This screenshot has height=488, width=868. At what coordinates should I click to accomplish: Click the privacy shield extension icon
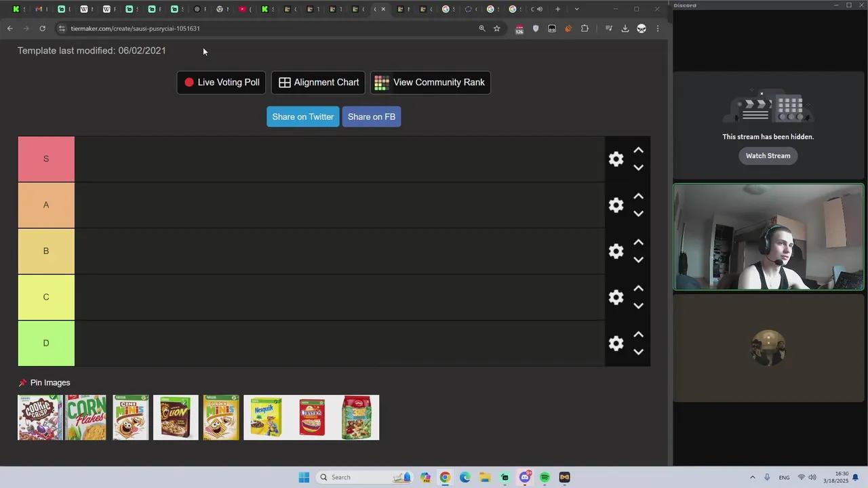(536, 28)
